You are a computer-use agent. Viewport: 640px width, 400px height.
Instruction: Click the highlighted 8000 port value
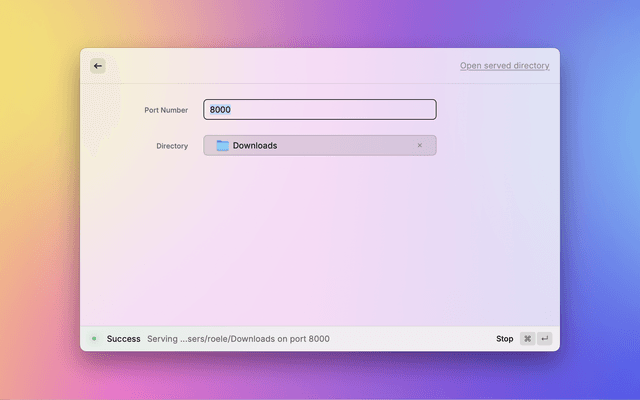pos(221,110)
